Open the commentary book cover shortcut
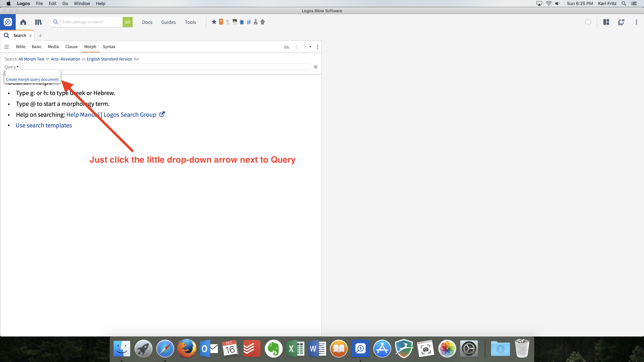This screenshot has height=362, width=644. pyautogui.click(x=235, y=22)
